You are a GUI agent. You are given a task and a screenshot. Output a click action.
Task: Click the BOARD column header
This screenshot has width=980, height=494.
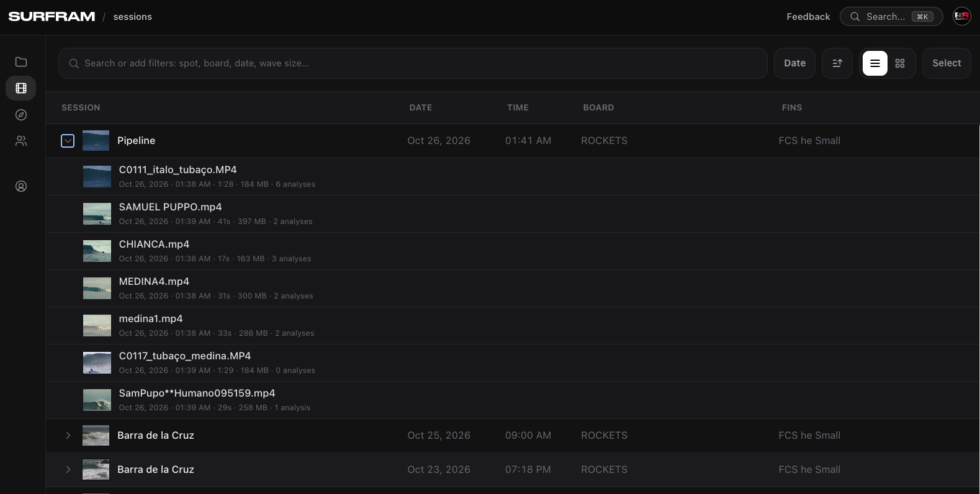tap(598, 108)
